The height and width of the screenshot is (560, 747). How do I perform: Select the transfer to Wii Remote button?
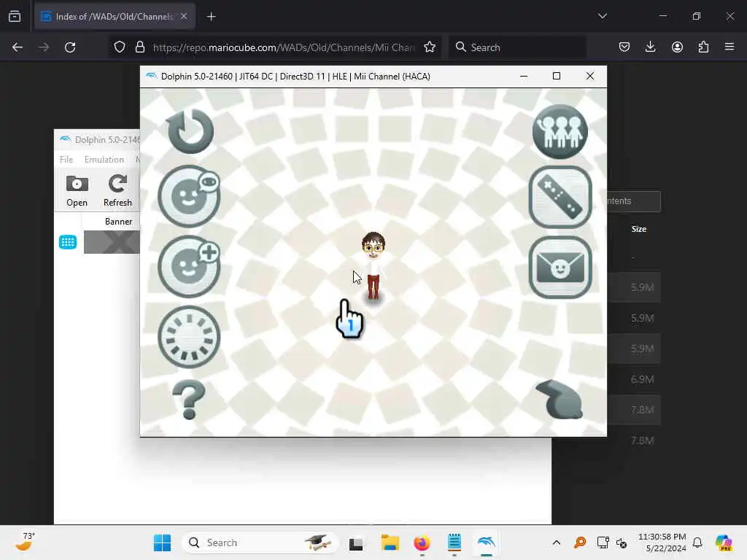[x=560, y=197]
